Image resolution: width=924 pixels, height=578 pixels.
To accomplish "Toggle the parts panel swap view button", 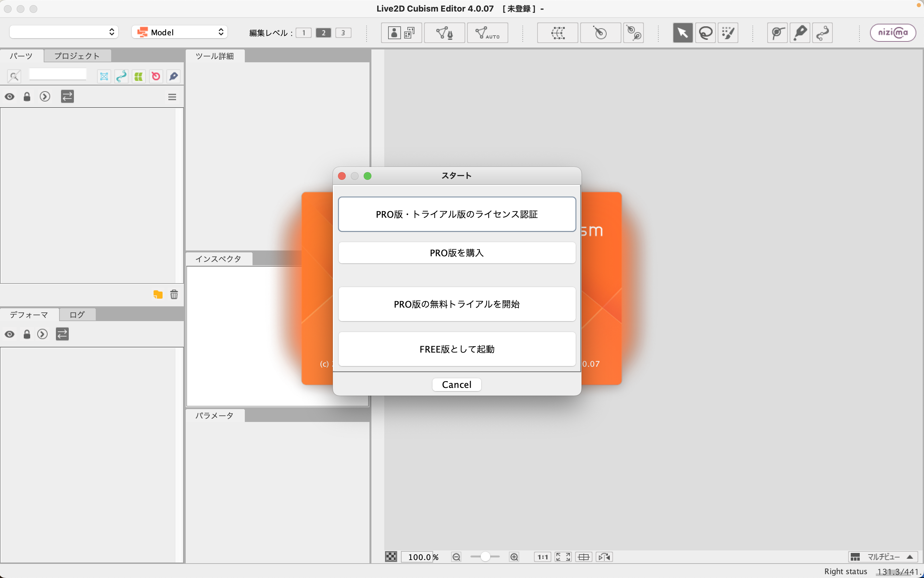I will tap(67, 97).
